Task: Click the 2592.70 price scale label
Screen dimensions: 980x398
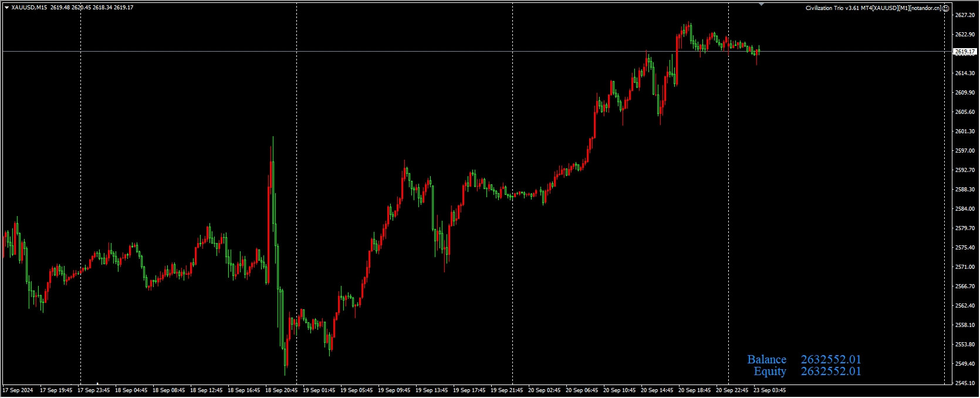Action: (964, 170)
